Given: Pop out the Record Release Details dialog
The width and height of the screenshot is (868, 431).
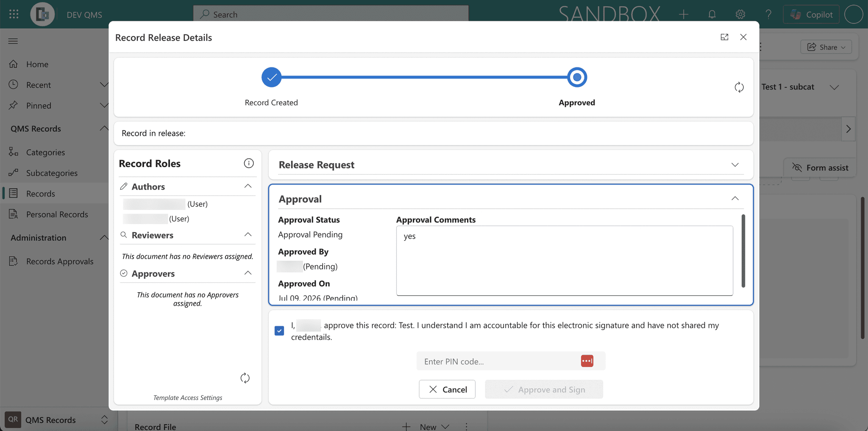Looking at the screenshot, I should coord(724,37).
